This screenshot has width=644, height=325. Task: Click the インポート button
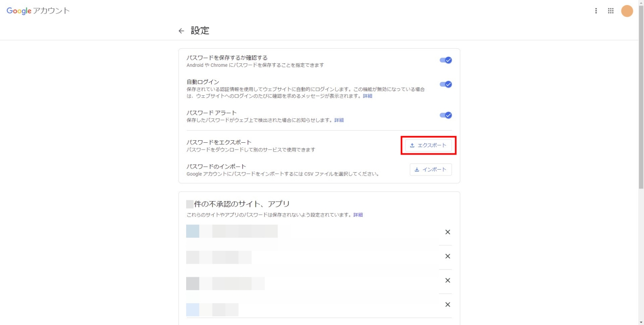tap(431, 170)
